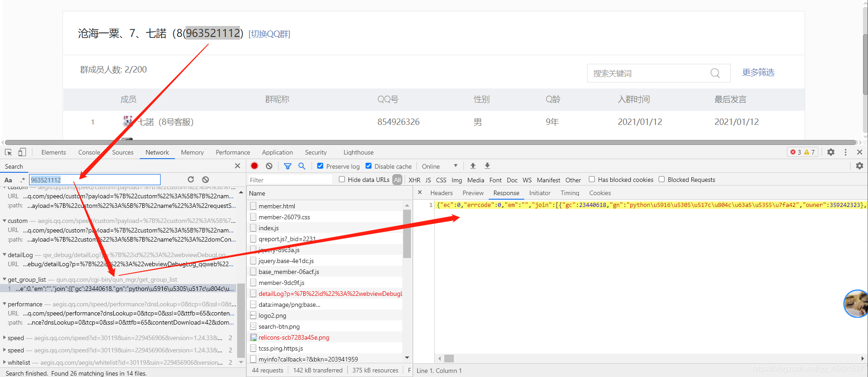The image size is (868, 377).
Task: Click the request list vertical scrollbar
Action: 407,233
